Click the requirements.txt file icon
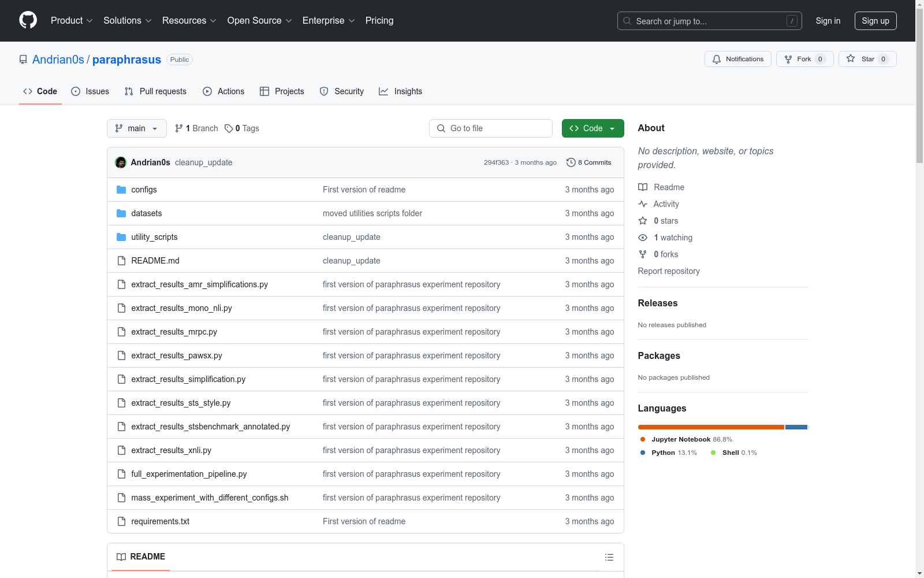The height and width of the screenshot is (578, 924). click(x=121, y=521)
